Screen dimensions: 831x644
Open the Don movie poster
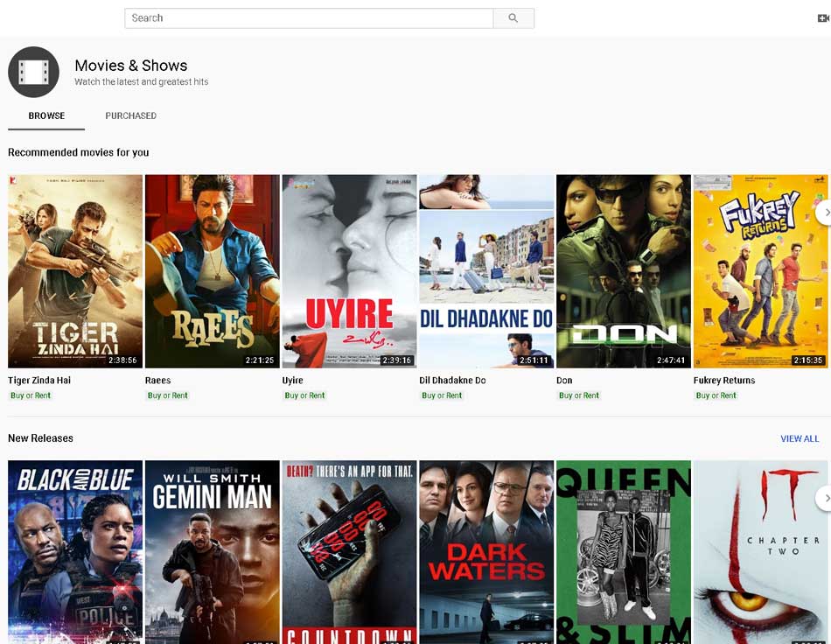tap(623, 271)
